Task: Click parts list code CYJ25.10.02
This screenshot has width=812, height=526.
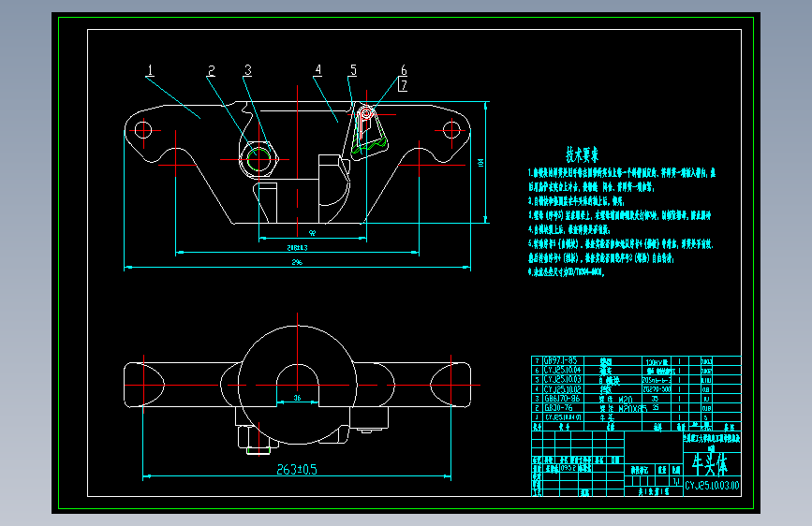Action: pyautogui.click(x=562, y=388)
